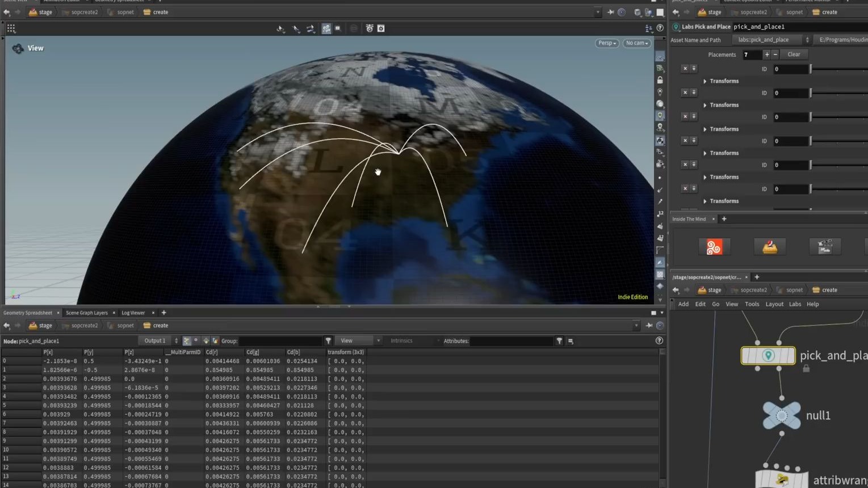Viewport: 868px width, 488px height.
Task: Open the Persp viewport dropdown
Action: 607,43
